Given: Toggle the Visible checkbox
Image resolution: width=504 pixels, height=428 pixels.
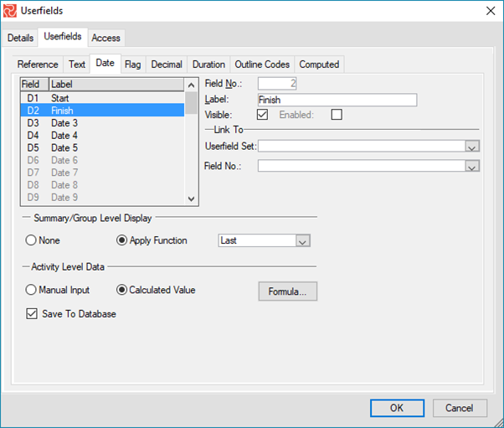Looking at the screenshot, I should [262, 115].
